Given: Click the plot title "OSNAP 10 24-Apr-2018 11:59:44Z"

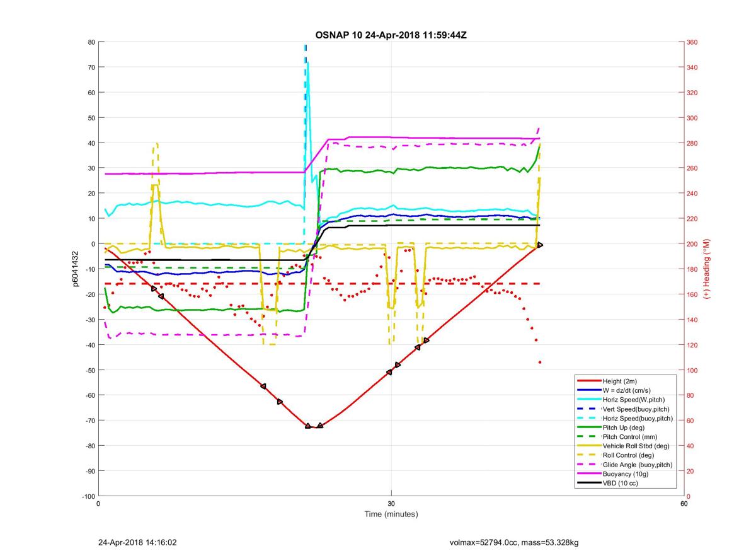Looking at the screenshot, I should 391,35.
